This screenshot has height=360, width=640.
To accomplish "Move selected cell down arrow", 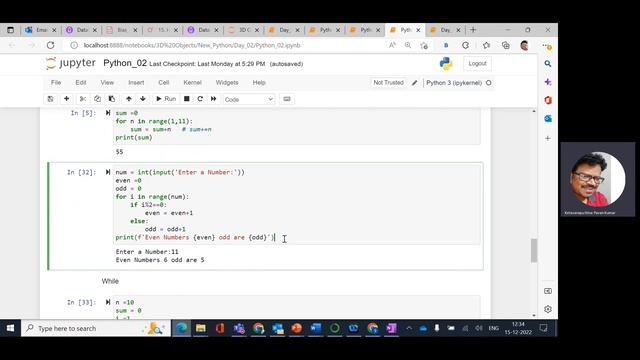I will pos(143,99).
